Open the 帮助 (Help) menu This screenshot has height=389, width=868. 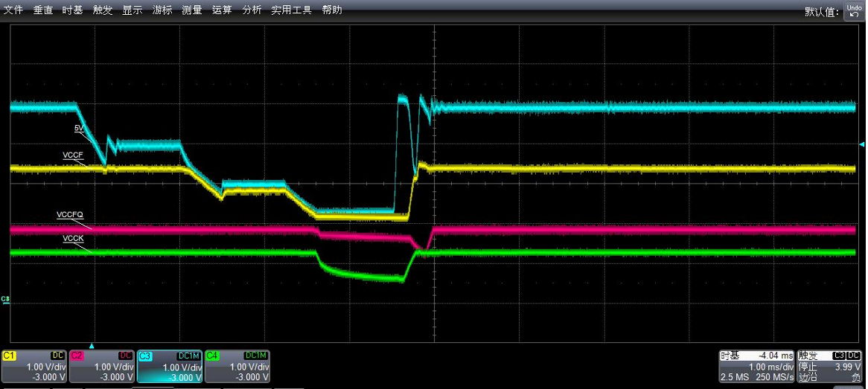click(x=331, y=10)
